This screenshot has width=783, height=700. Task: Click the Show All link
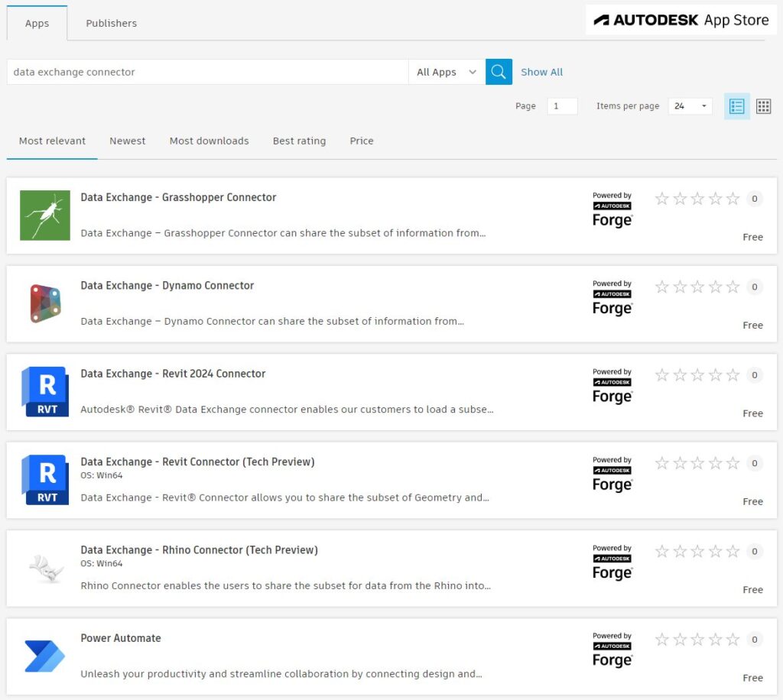coord(541,72)
